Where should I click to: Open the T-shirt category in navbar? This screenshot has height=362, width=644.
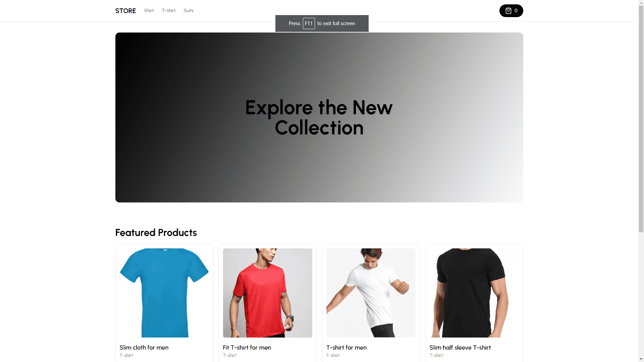pyautogui.click(x=169, y=11)
